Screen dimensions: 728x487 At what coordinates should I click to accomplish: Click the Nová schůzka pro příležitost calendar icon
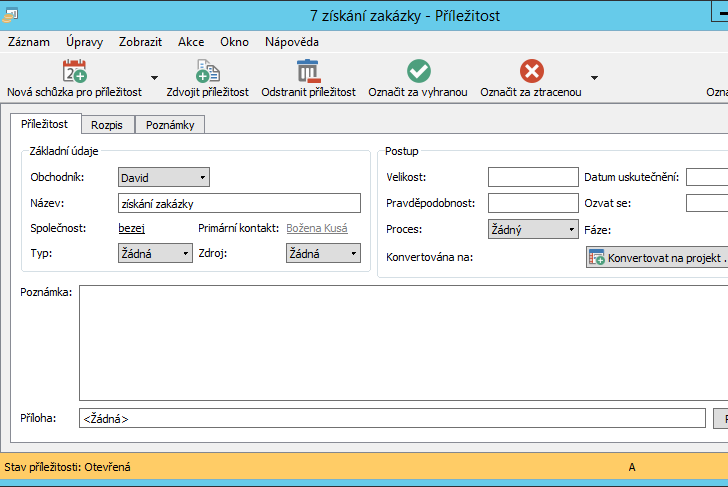click(x=74, y=71)
